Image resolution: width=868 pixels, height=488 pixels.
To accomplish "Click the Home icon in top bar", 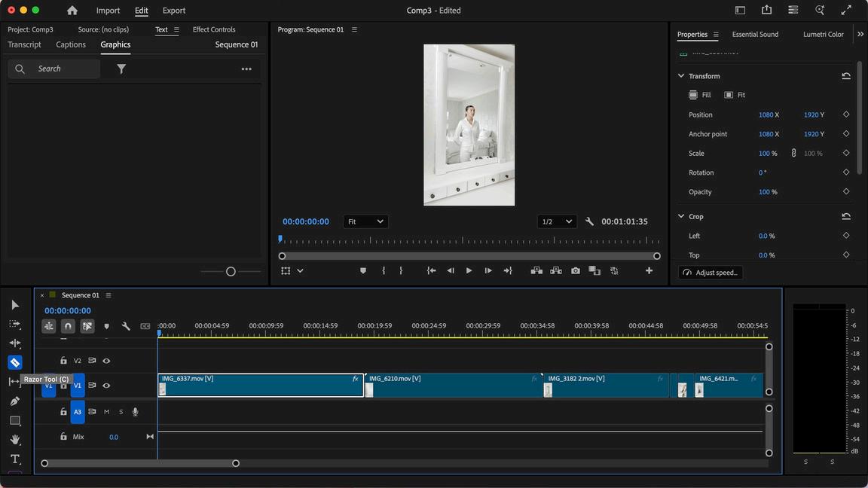I will (x=72, y=10).
